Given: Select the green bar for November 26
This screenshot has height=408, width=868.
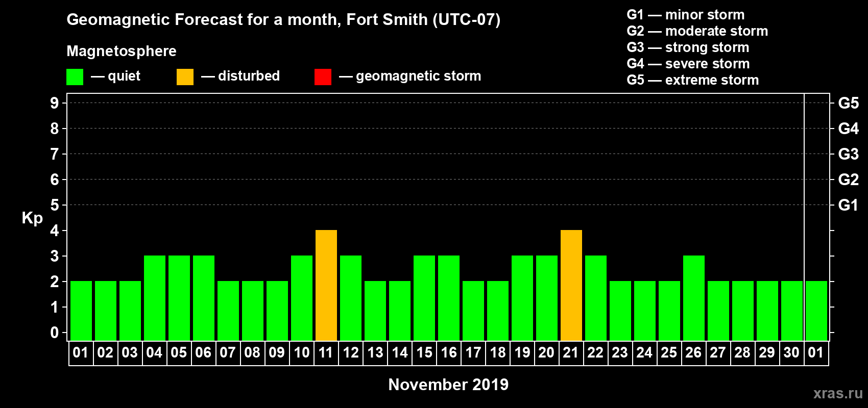Looking at the screenshot, I should tap(694, 298).
